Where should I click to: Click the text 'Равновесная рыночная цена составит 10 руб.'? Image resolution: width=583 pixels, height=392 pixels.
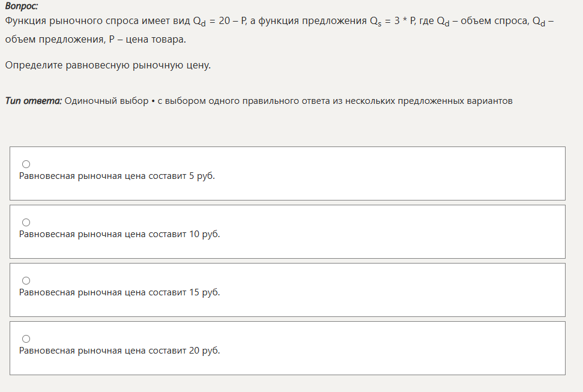tap(119, 234)
